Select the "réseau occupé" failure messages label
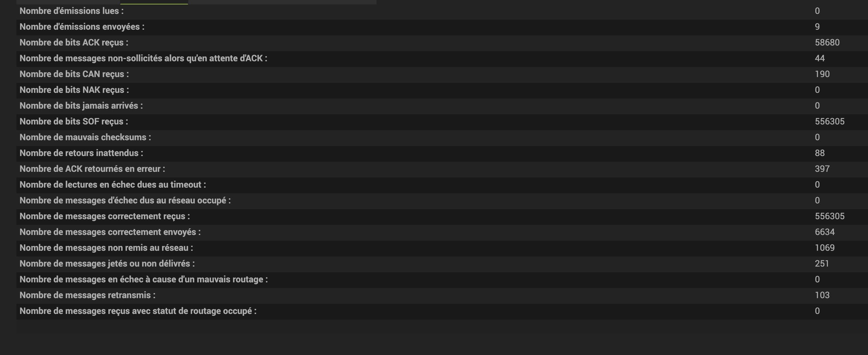 click(125, 201)
